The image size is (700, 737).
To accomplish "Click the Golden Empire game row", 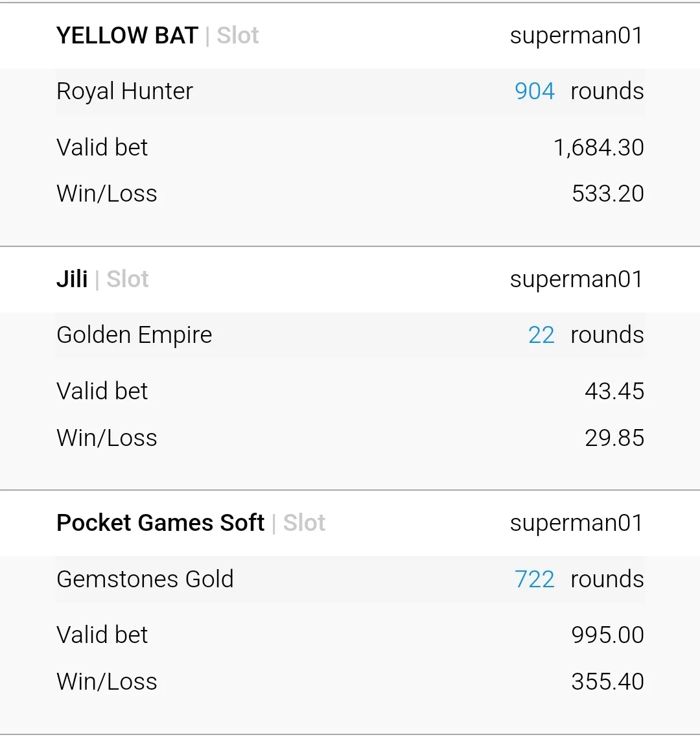I will [x=350, y=335].
